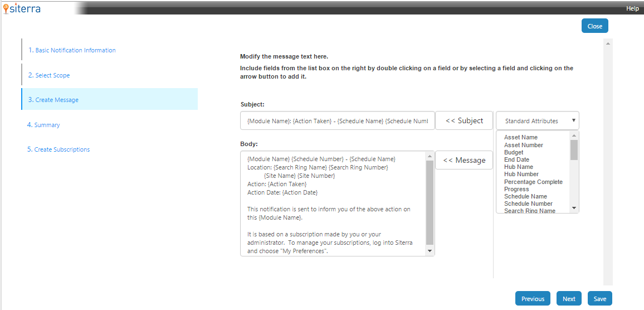Click the Body textarea scroll-down arrow
This screenshot has width=644, height=310.
pyautogui.click(x=429, y=251)
